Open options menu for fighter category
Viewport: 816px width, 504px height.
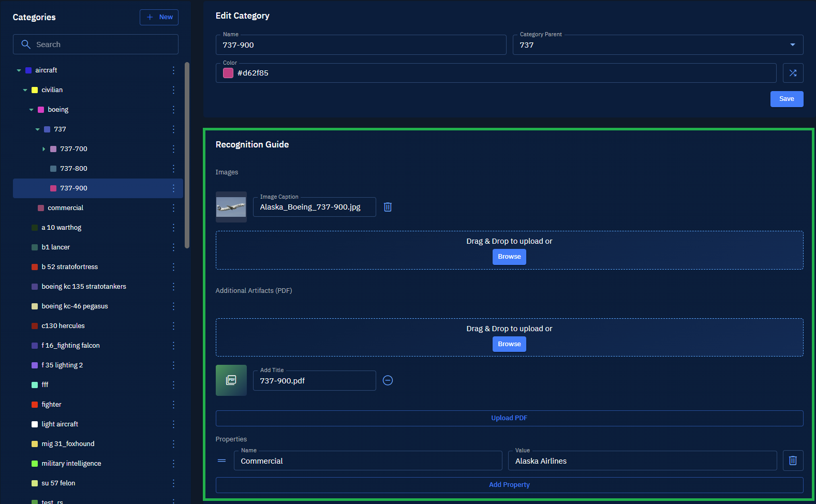click(x=173, y=405)
